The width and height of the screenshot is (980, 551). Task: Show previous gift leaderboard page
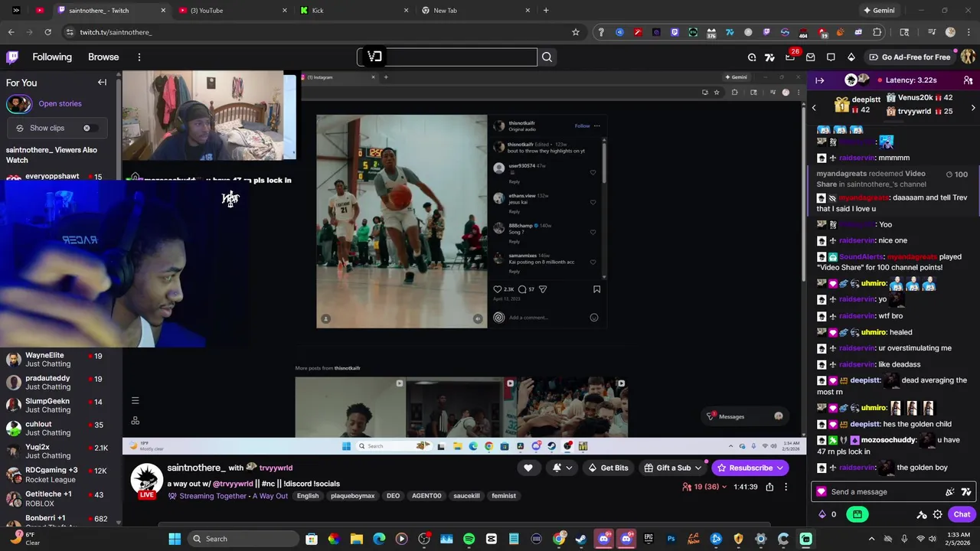815,108
